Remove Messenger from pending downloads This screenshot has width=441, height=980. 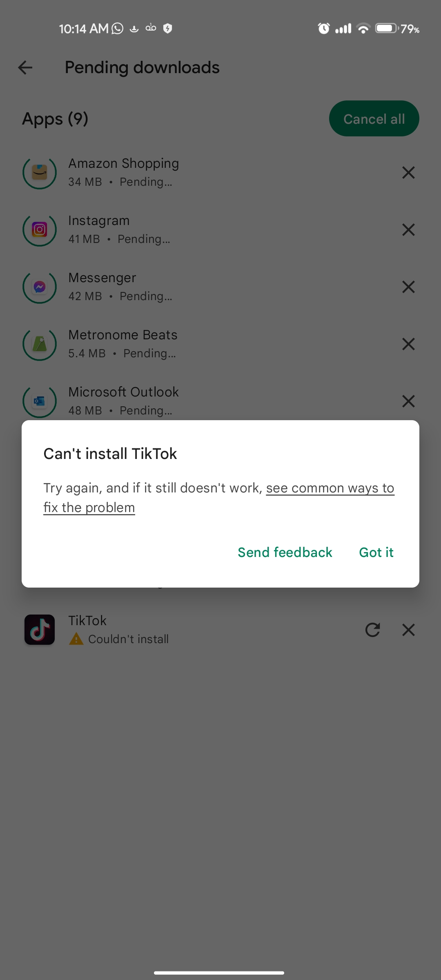(408, 287)
